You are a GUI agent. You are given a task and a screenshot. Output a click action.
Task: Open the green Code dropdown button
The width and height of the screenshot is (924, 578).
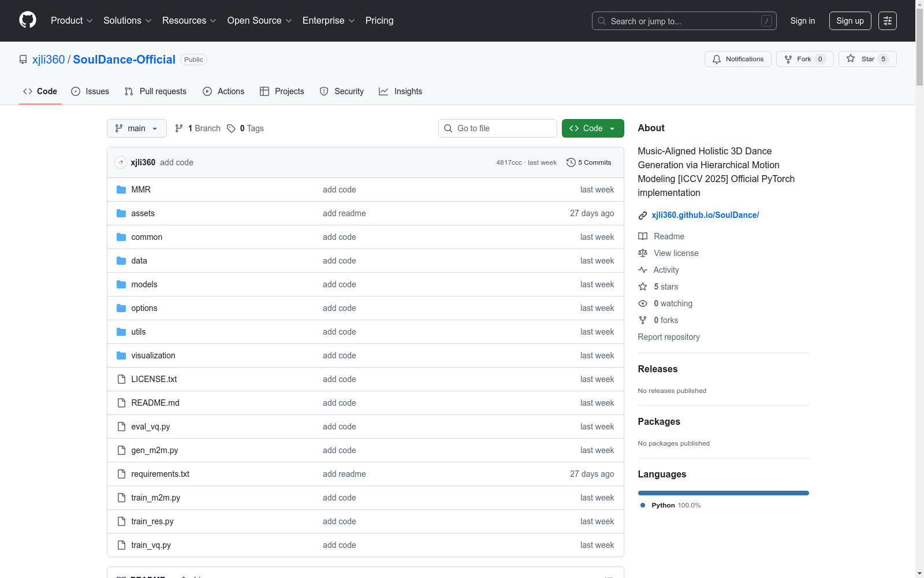593,128
